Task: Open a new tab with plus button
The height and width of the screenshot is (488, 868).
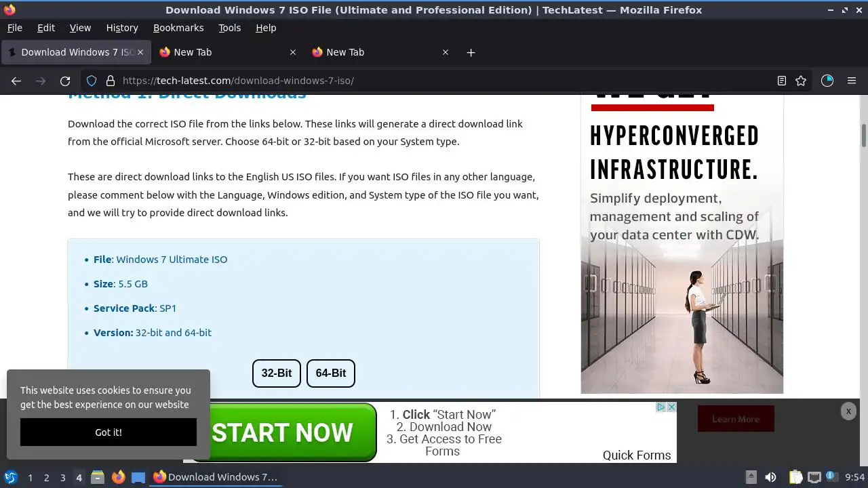Action: pos(471,52)
